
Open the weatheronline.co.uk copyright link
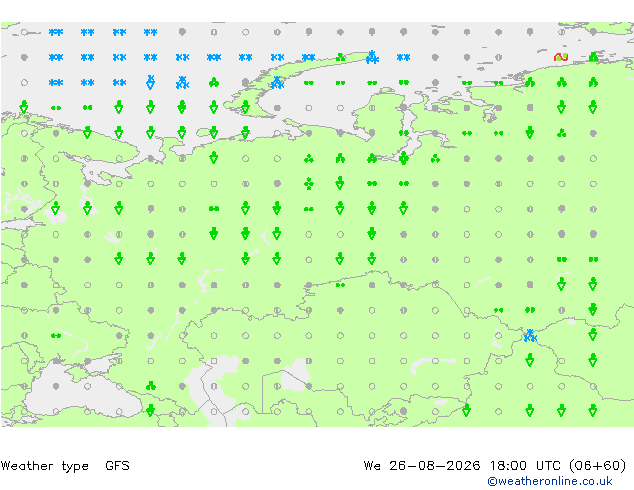[549, 481]
